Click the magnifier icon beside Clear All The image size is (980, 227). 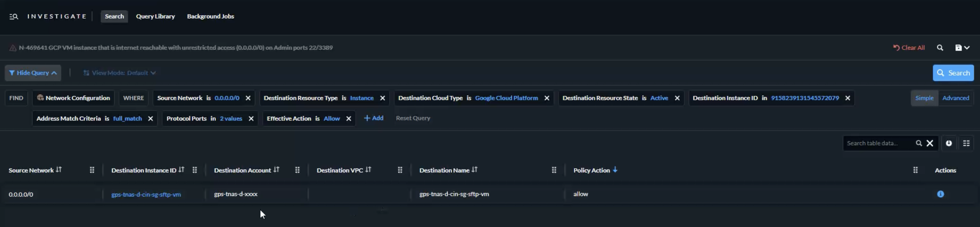pyautogui.click(x=940, y=48)
